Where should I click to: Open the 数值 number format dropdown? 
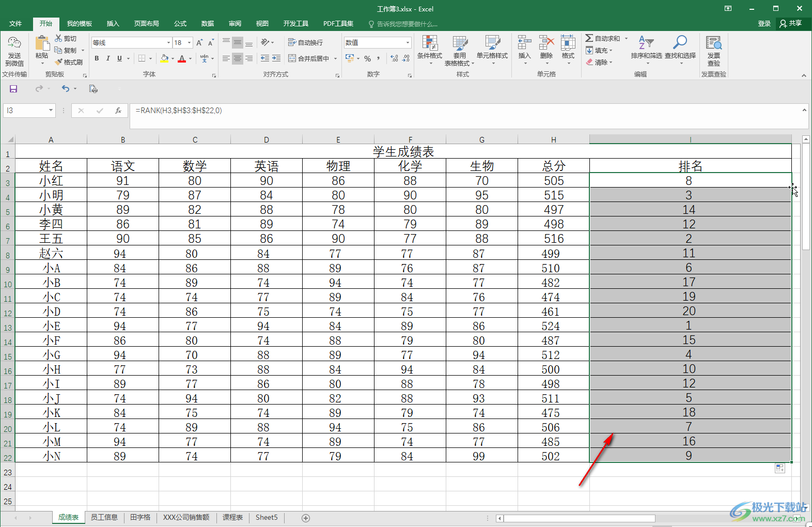(x=408, y=42)
